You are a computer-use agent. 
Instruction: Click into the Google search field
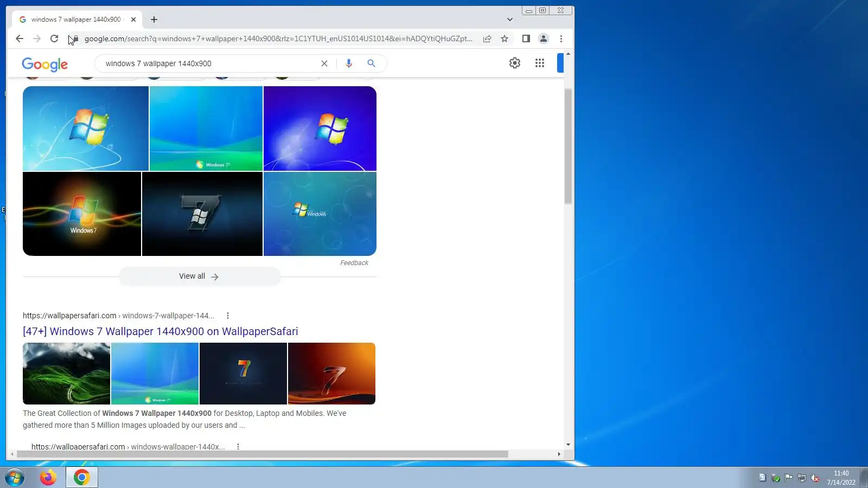coord(210,63)
